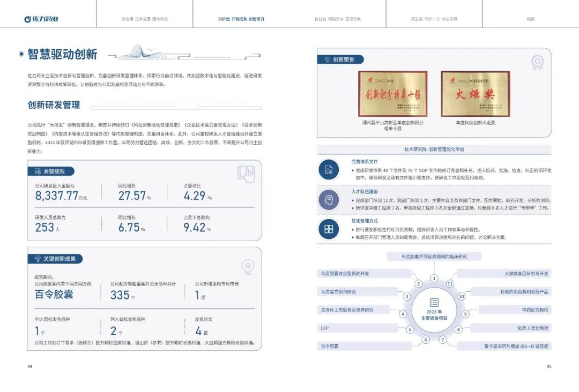Click numbered circle 4 in the project diagram
579x392 pixels.
[x=403, y=314]
